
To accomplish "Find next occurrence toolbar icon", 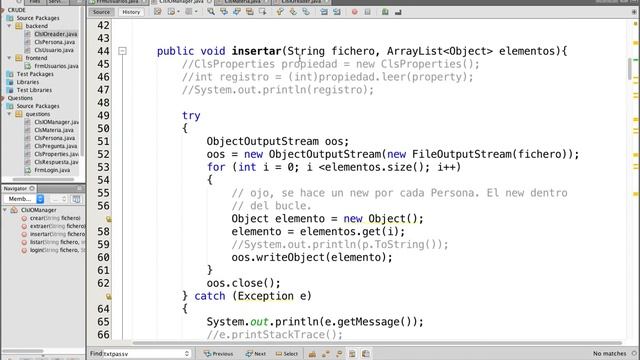I will (x=236, y=12).
